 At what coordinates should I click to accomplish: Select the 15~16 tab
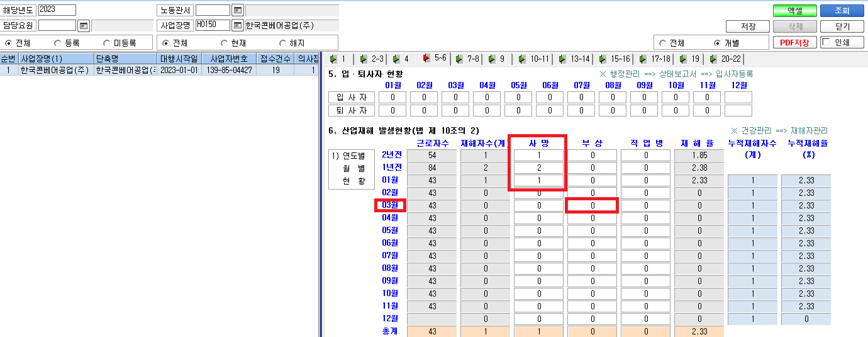pyautogui.click(x=615, y=59)
